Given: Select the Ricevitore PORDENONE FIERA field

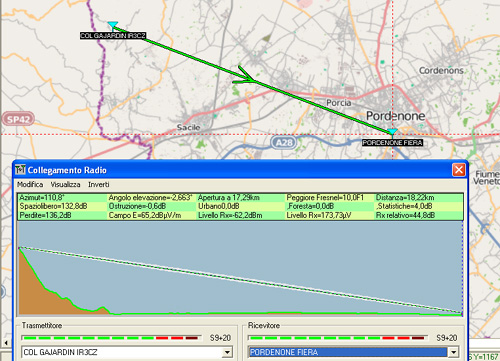Looking at the screenshot, I should coord(348,352).
